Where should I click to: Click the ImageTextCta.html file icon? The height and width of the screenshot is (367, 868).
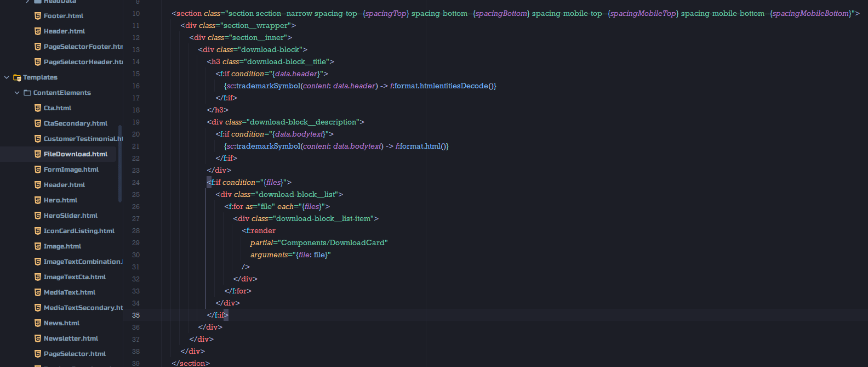(x=38, y=277)
